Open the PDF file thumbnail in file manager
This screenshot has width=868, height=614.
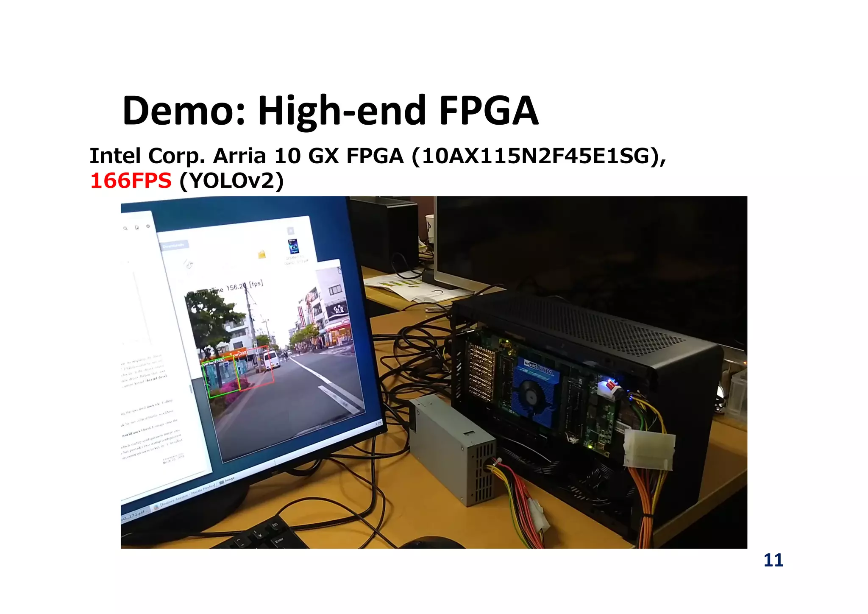[x=293, y=246]
